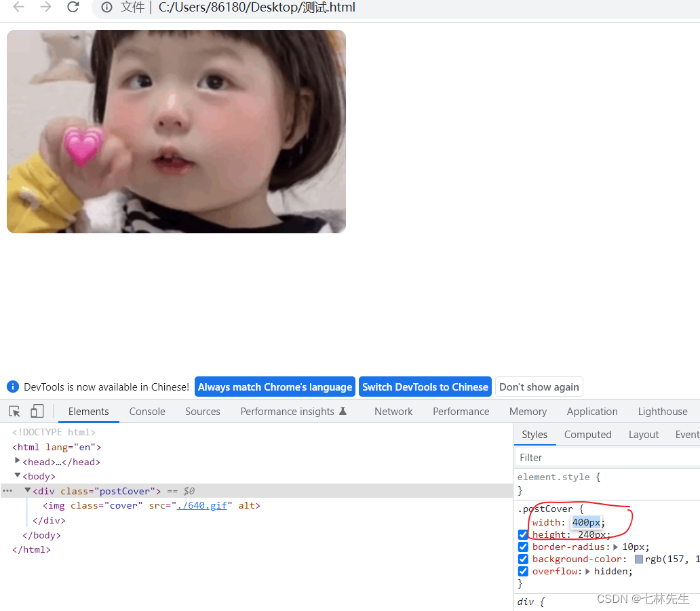Expand the overflow shorthand triangle

tap(587, 571)
